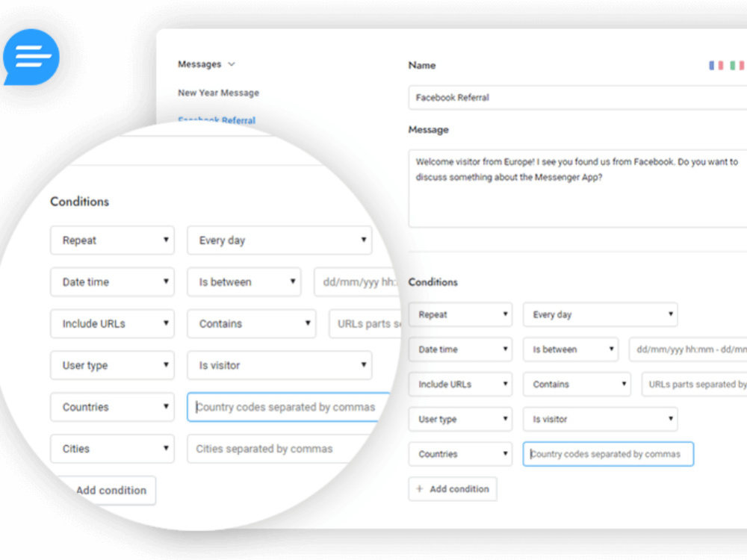
Task: Open the Is between dropdown in the magnified circle
Action: click(x=244, y=282)
